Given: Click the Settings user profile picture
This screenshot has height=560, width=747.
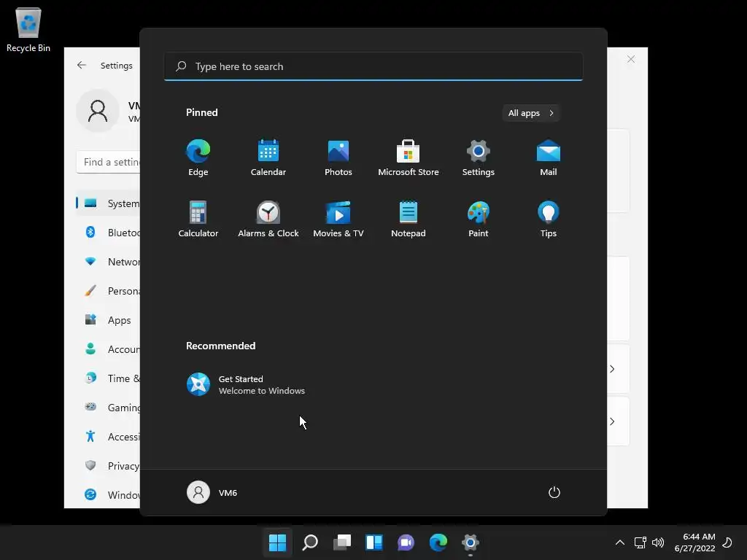Looking at the screenshot, I should pyautogui.click(x=98, y=111).
